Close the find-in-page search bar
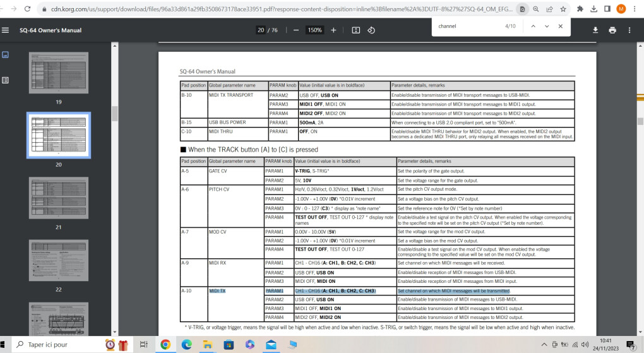Image resolution: width=644 pixels, height=353 pixels. [x=560, y=26]
